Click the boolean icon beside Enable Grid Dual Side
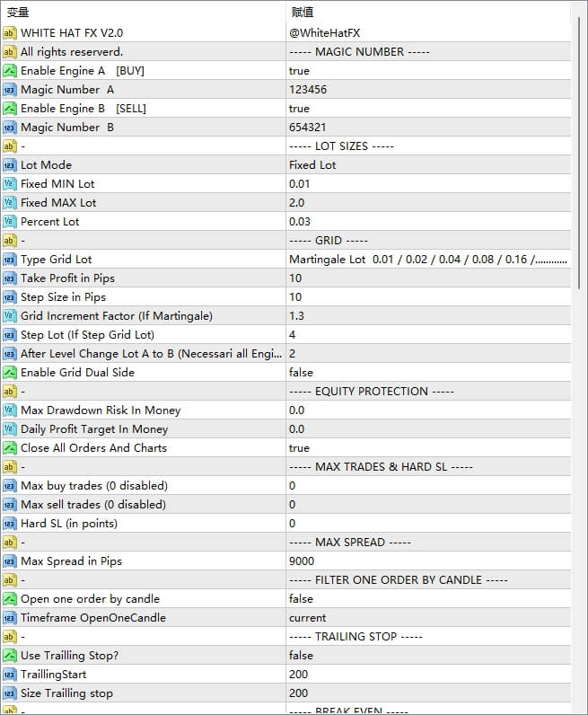Screen dimensions: 588x715 pos(9,373)
